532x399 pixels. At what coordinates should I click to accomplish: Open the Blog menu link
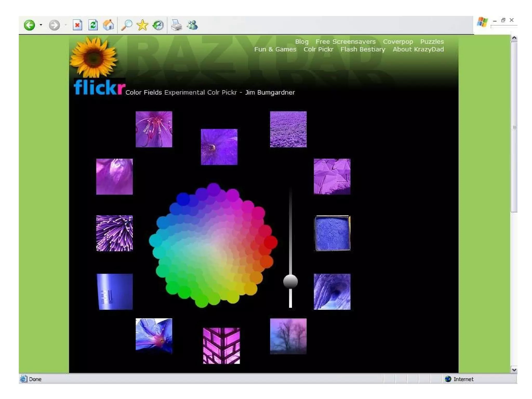(302, 42)
